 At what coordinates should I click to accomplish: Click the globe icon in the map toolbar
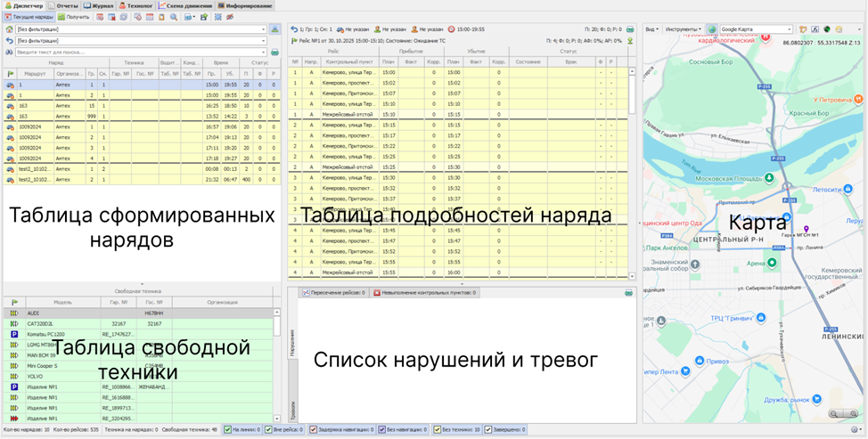tap(711, 29)
